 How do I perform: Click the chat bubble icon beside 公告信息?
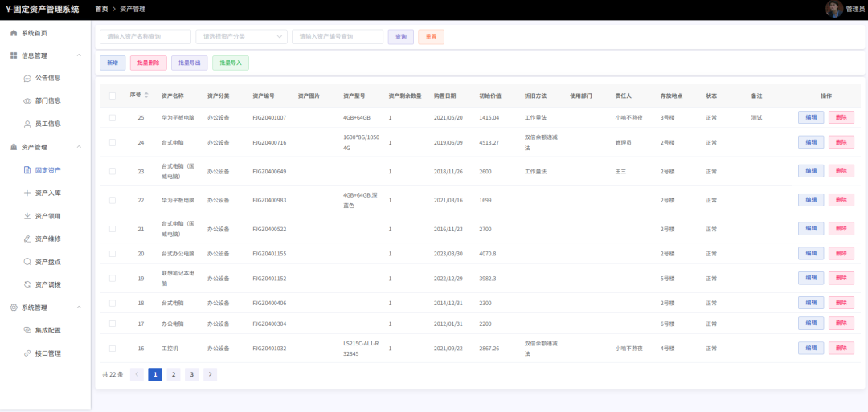(27, 79)
